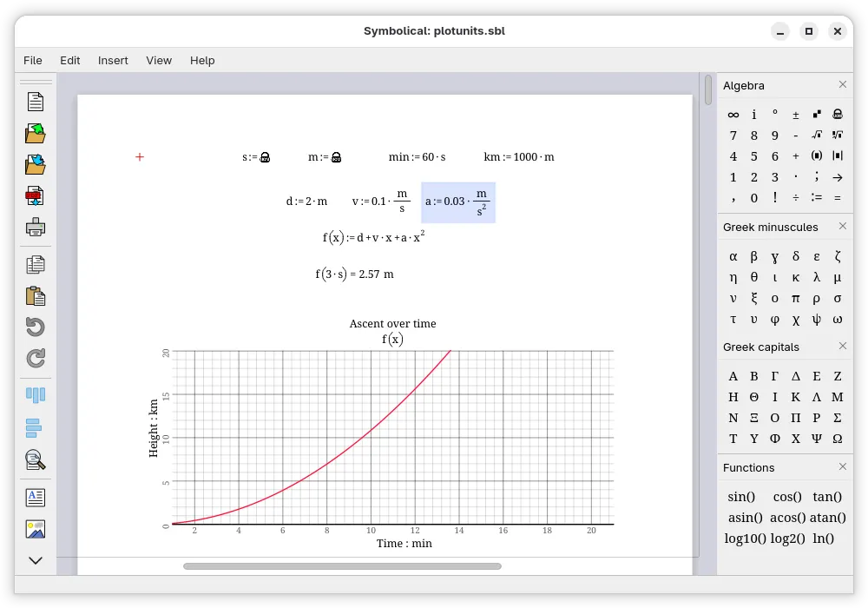
Task: Select km:=1000·m definition
Action: [x=519, y=156]
